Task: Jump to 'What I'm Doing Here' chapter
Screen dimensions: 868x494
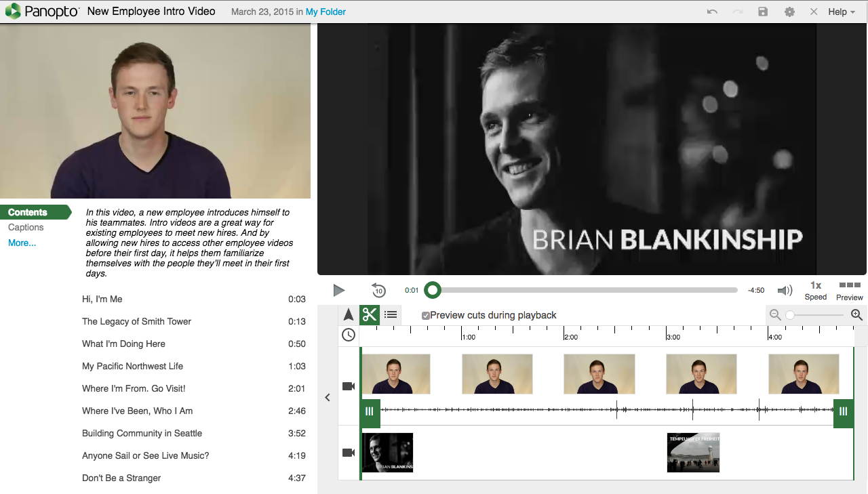Action: 194,344
